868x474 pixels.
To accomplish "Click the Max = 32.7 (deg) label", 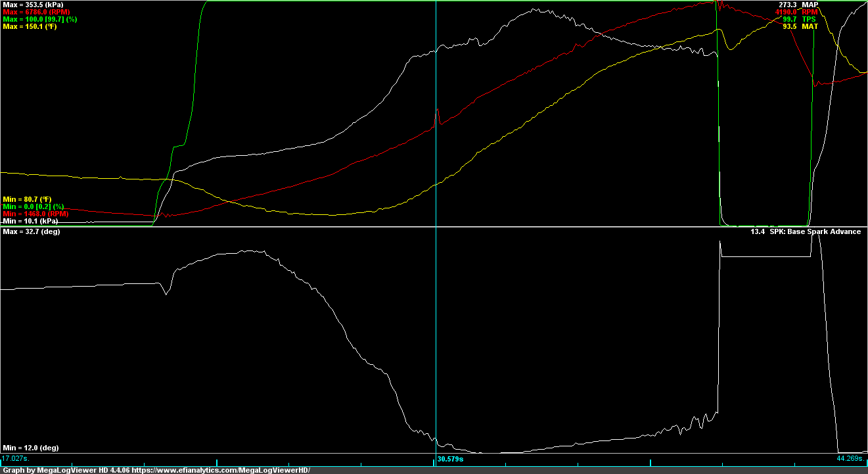I will (31, 232).
